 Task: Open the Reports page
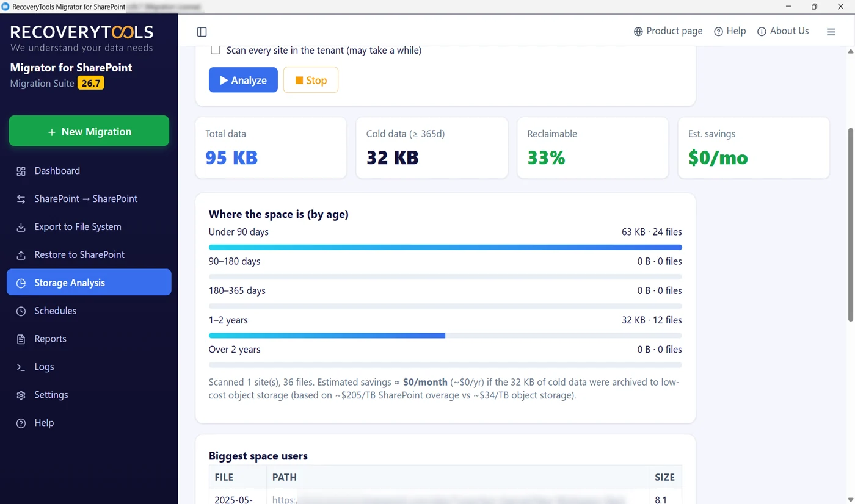89,339
